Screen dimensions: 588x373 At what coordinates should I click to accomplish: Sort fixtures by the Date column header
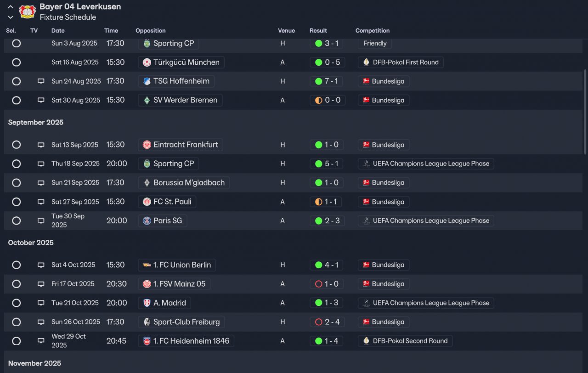(x=58, y=31)
